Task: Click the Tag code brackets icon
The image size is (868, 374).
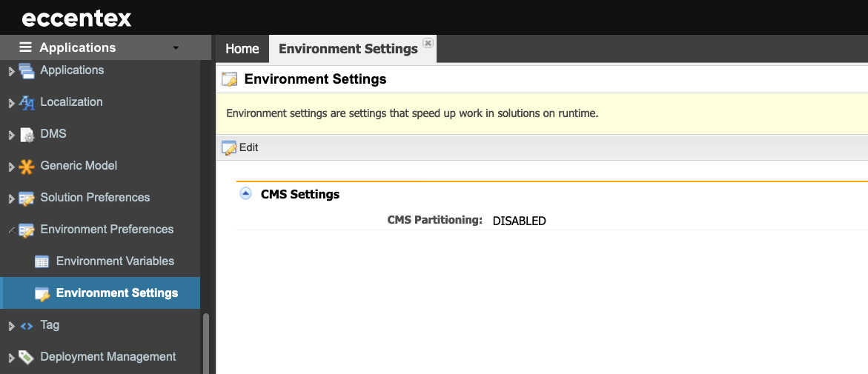Action: (27, 326)
